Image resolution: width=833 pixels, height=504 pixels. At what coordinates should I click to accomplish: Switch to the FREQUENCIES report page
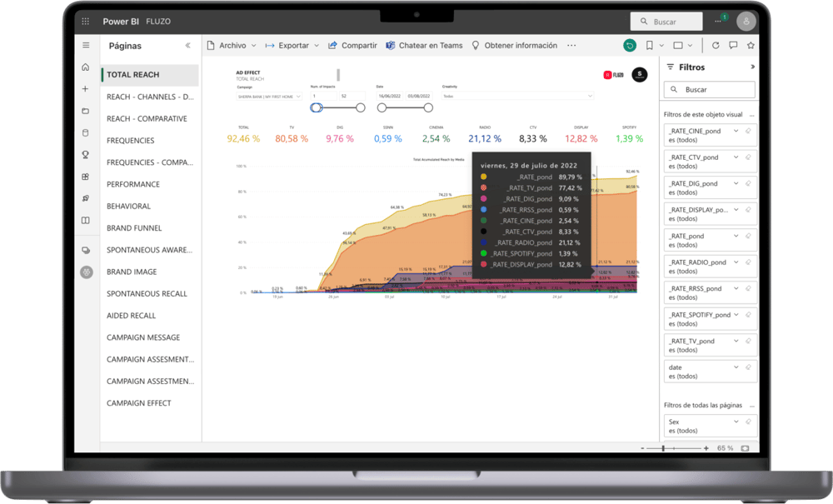pos(132,140)
